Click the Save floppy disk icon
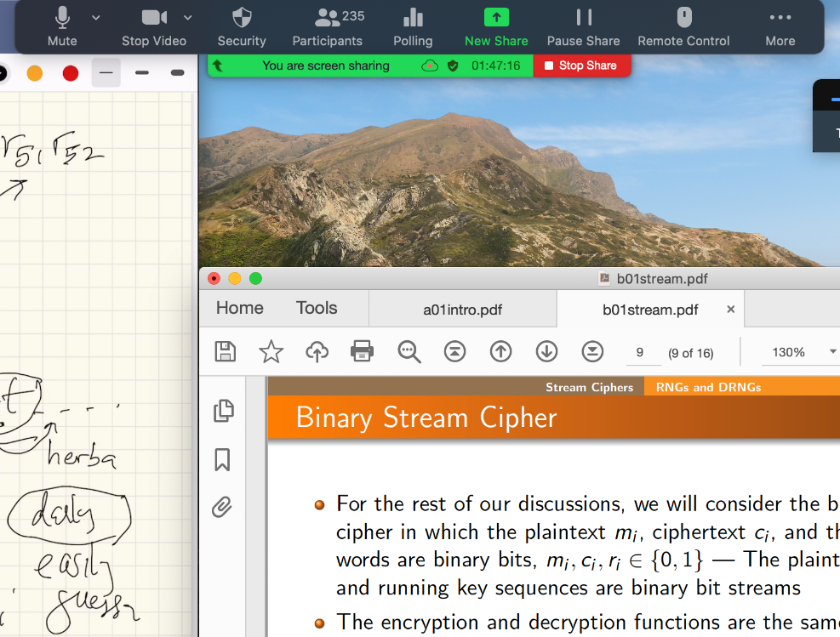This screenshot has width=840, height=637. (226, 351)
